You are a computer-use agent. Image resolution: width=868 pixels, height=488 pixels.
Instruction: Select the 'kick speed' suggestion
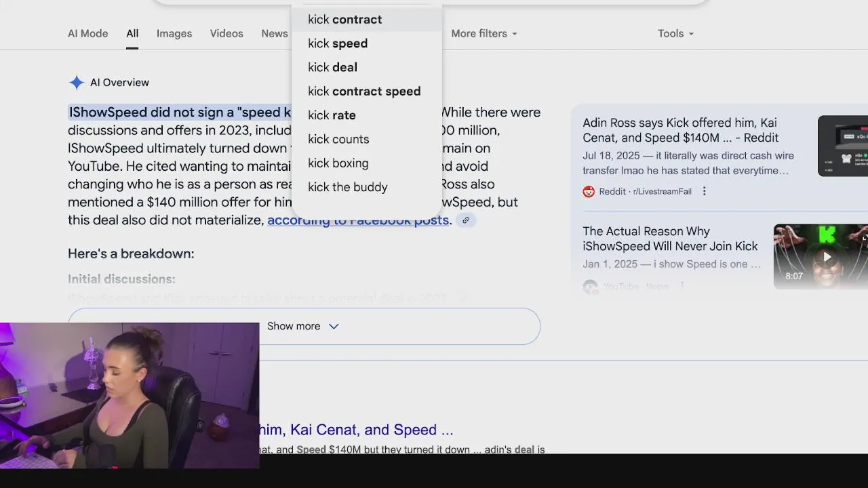[x=367, y=43]
